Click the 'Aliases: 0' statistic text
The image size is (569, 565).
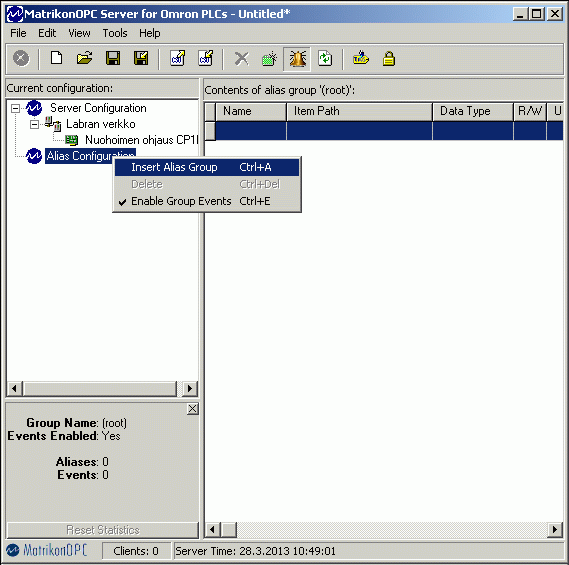click(82, 462)
